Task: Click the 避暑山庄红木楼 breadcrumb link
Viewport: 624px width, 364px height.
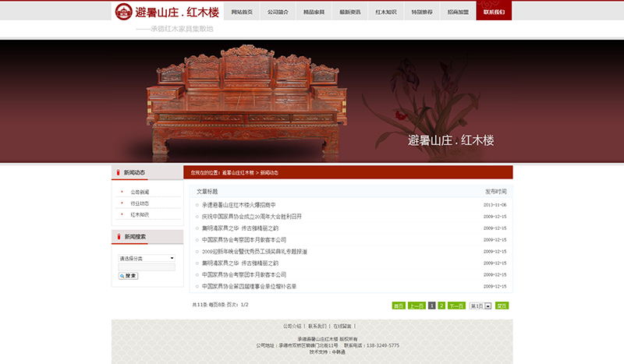Action: pos(238,173)
